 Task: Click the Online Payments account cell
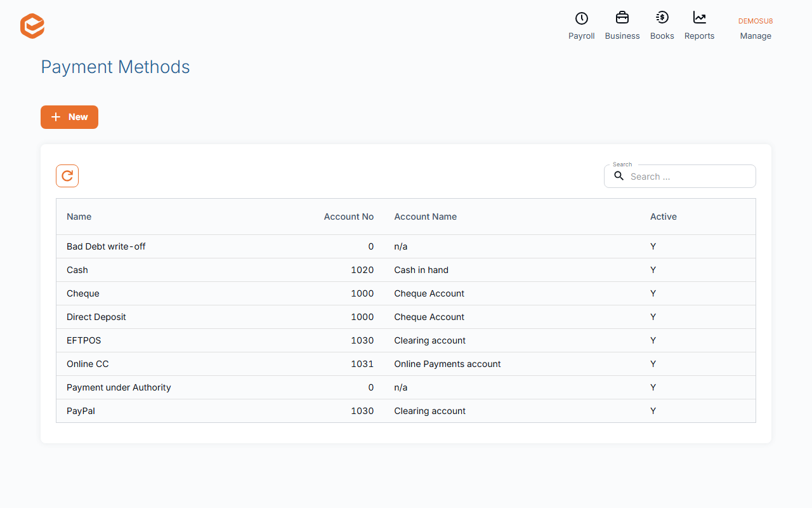448,364
